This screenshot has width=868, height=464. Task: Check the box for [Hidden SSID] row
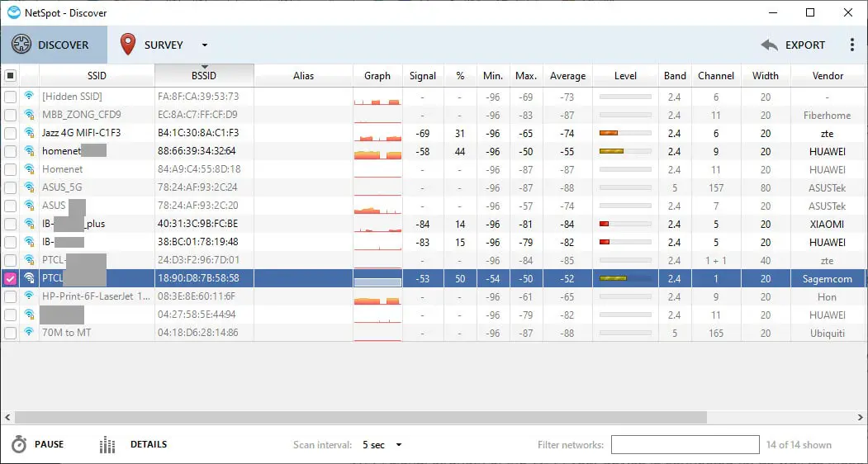[11, 97]
